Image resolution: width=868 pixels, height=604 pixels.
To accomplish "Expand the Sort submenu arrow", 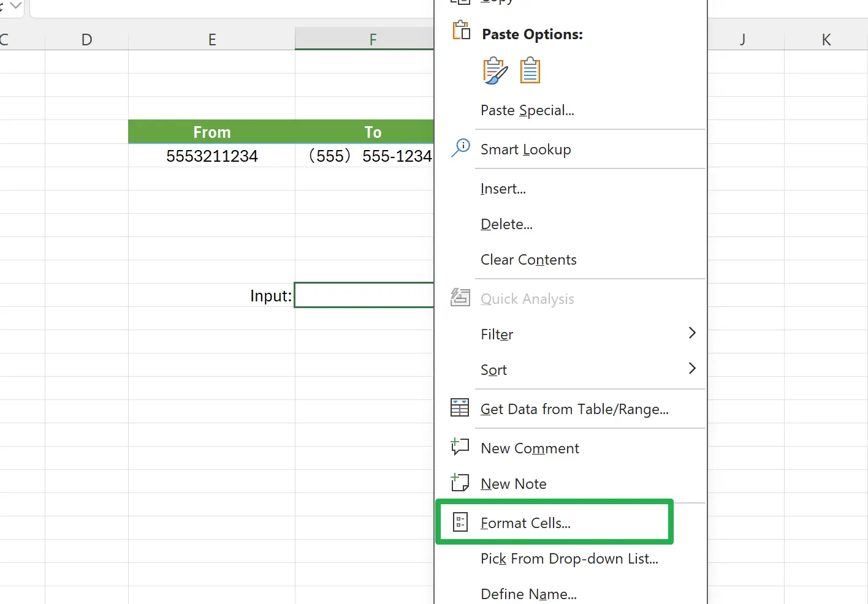I will (692, 369).
